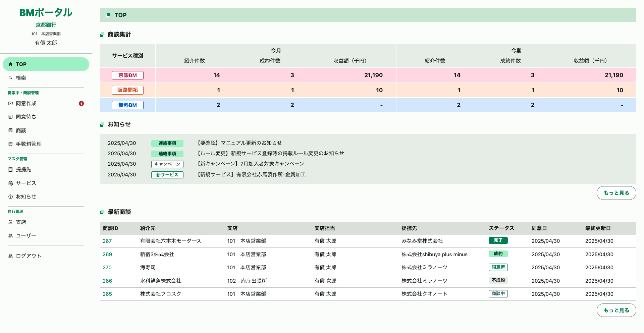Open 商談ID 266 link
The height and width of the screenshot is (333, 644).
pyautogui.click(x=107, y=281)
